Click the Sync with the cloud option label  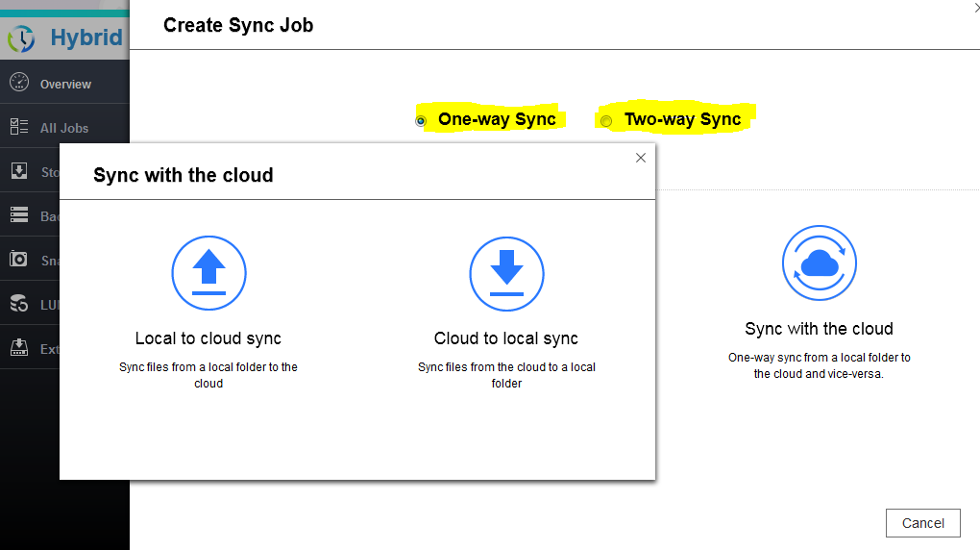click(x=819, y=329)
